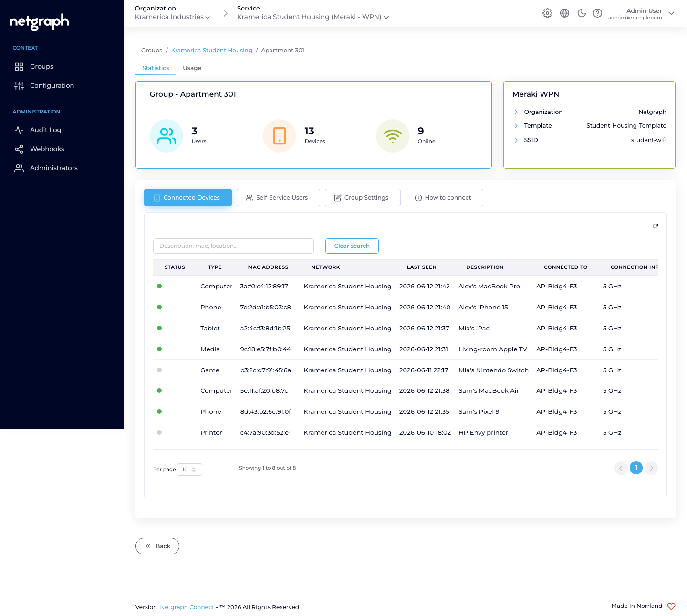Sort by the Last Seen column header
Screen dimensions: 687x616
422,267
